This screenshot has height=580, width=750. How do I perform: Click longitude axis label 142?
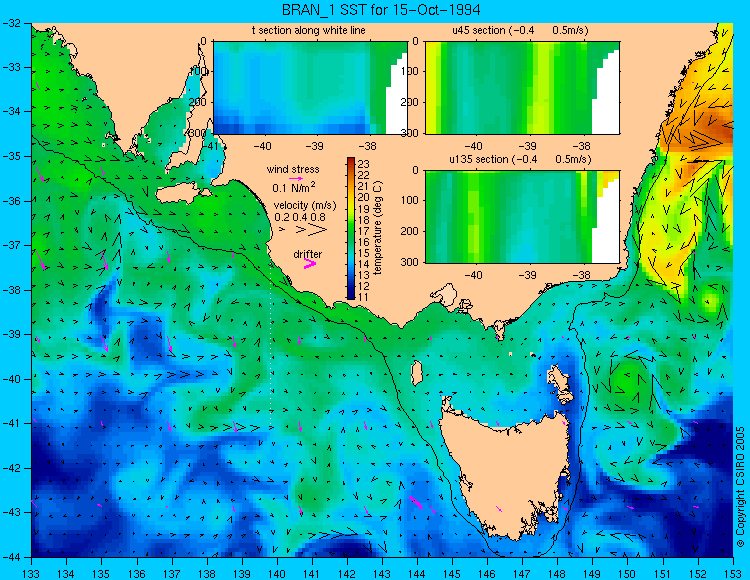coord(347,573)
